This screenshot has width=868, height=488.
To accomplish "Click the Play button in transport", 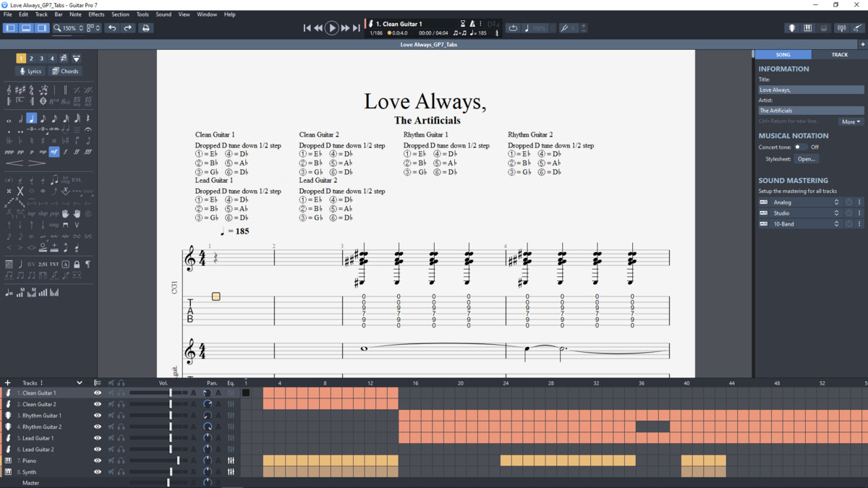I will pos(331,28).
